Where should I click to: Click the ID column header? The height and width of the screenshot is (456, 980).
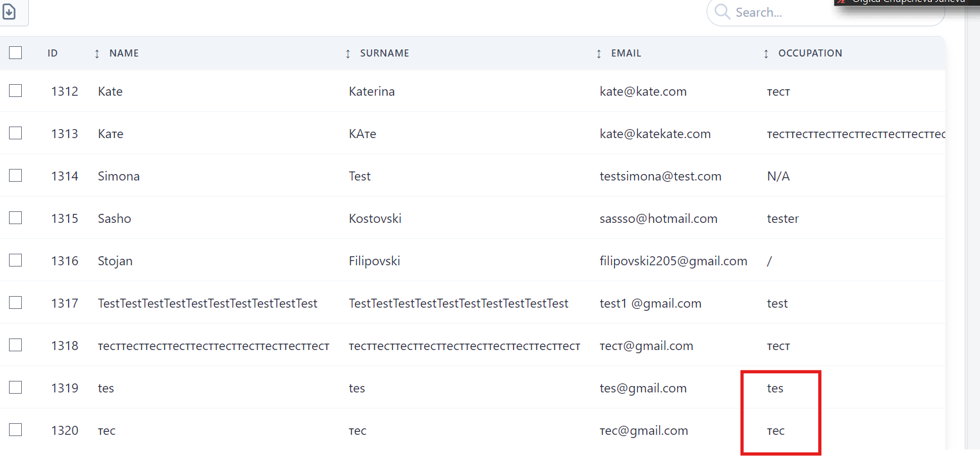pos(53,53)
